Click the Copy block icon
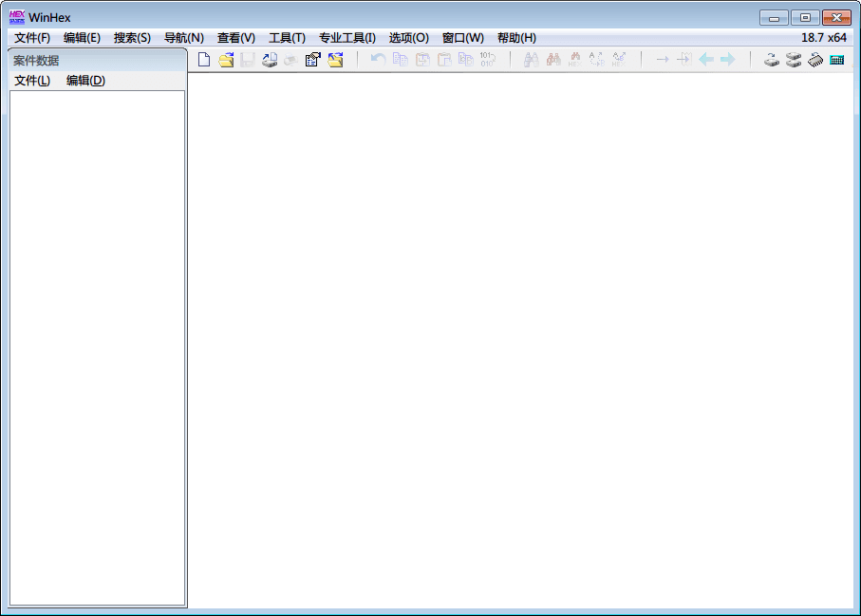Image resolution: width=861 pixels, height=616 pixels. pos(401,59)
